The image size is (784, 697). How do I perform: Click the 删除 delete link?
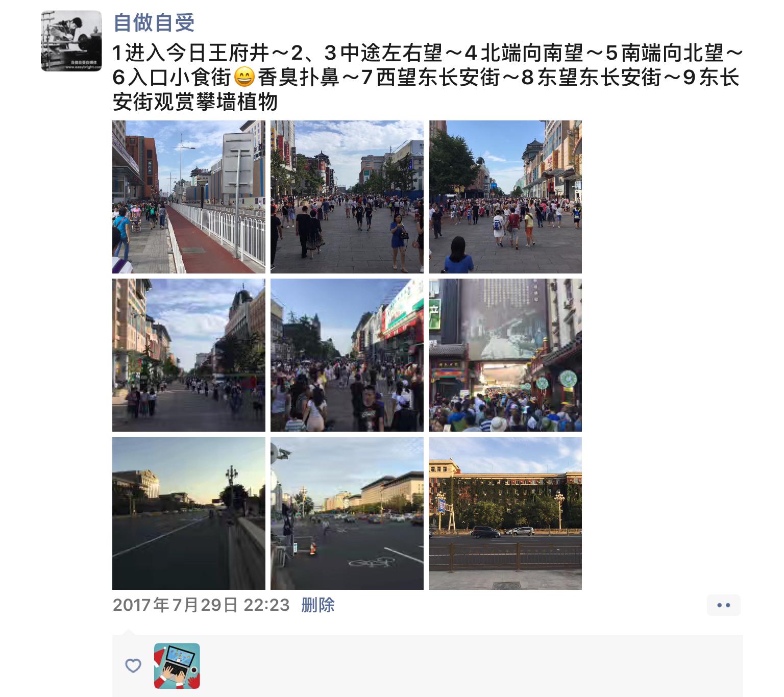click(318, 605)
